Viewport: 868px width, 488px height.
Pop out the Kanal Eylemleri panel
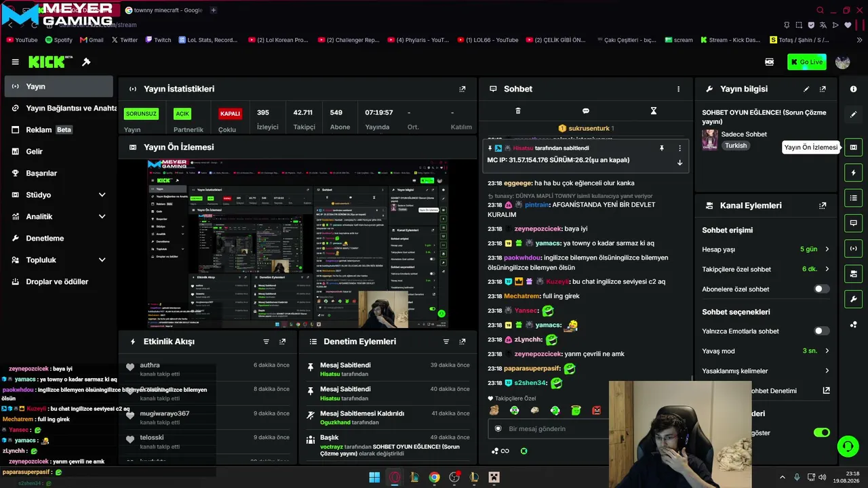[x=823, y=205]
